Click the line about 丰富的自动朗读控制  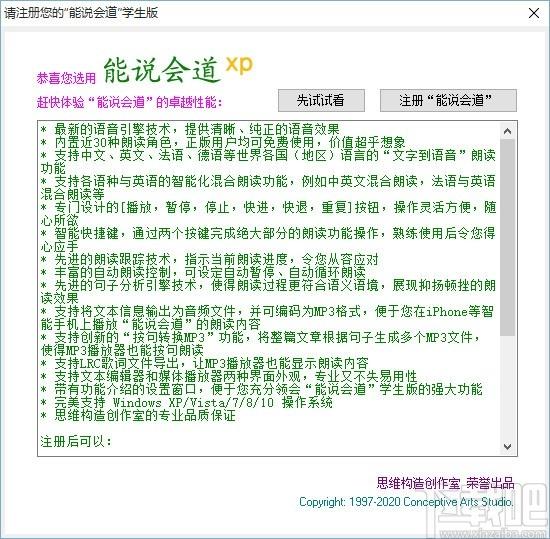(x=203, y=272)
